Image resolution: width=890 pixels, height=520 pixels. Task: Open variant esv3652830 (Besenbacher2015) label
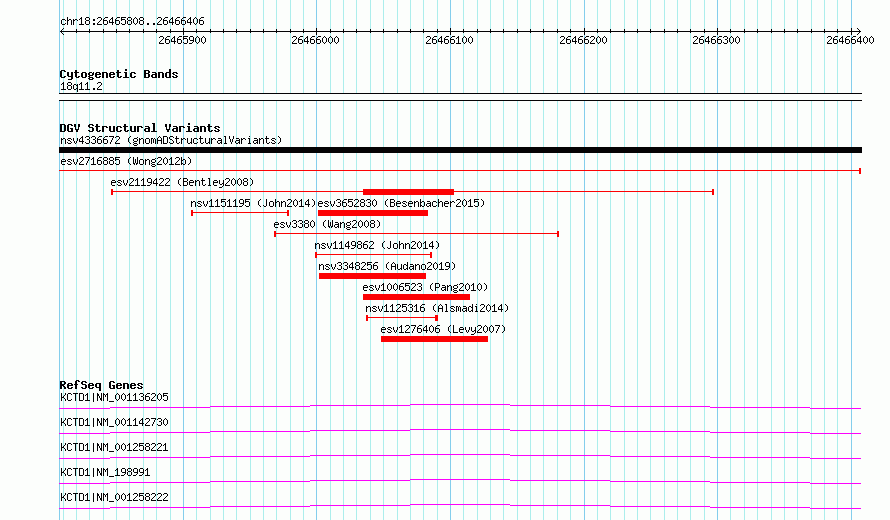401,203
